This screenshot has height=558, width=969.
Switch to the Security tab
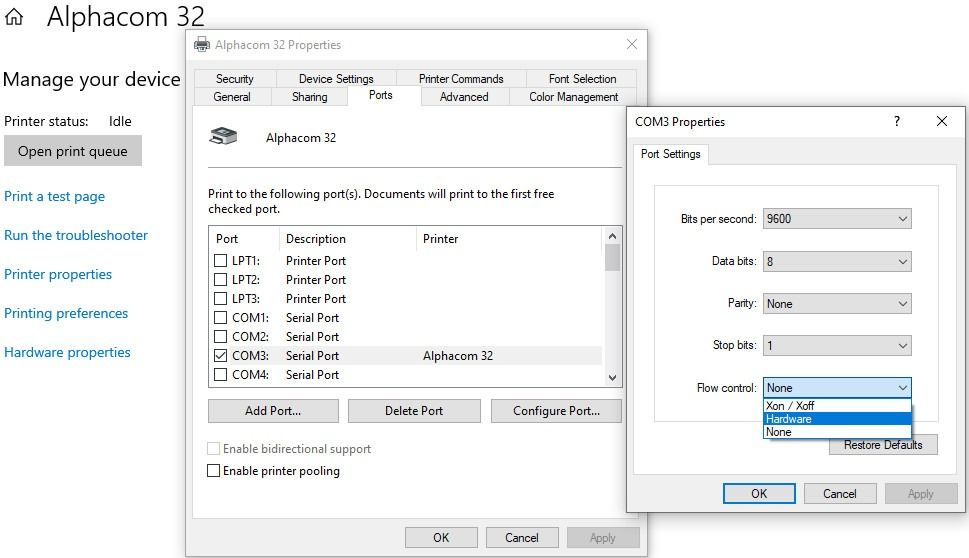(x=235, y=78)
